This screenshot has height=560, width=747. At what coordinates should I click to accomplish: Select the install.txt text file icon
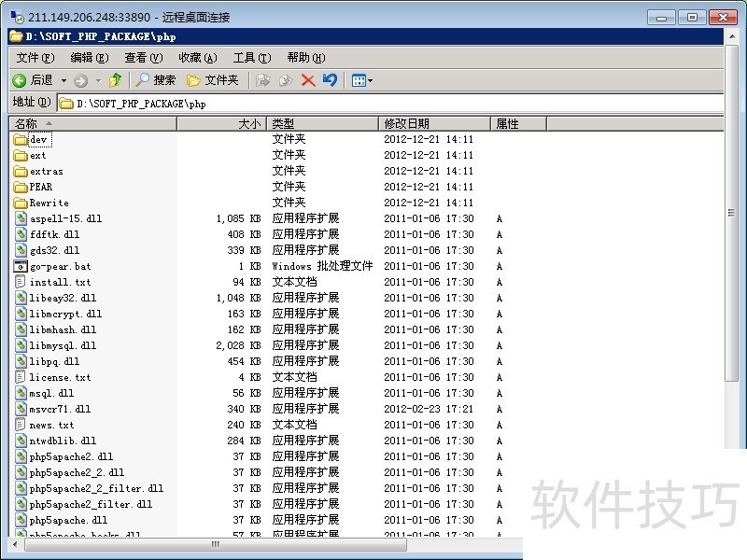click(21, 282)
